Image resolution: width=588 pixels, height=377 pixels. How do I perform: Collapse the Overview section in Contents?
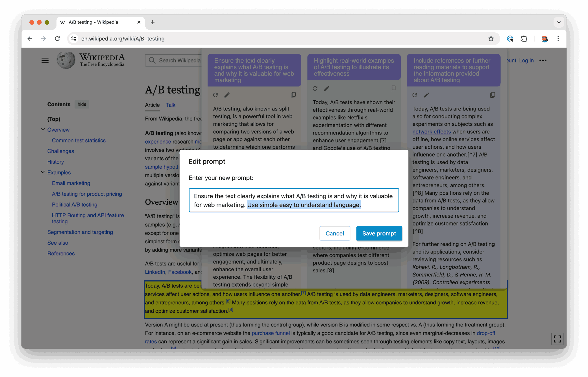click(43, 129)
